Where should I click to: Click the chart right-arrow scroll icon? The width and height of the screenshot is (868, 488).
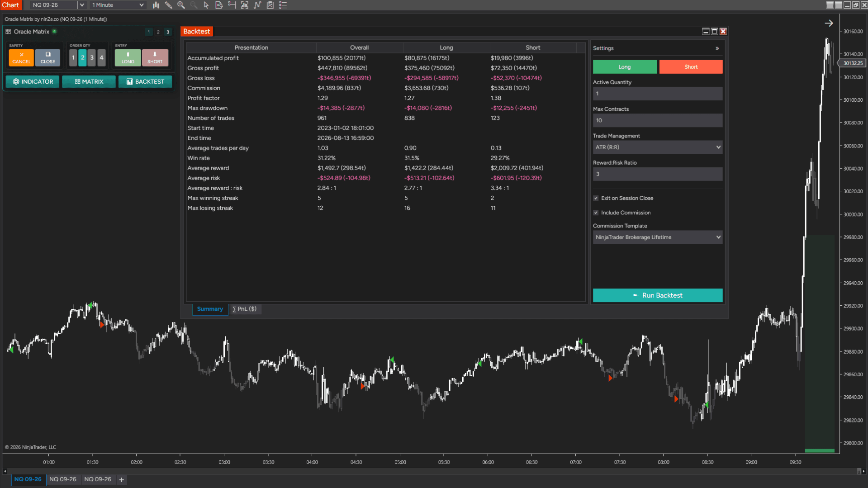[829, 23]
